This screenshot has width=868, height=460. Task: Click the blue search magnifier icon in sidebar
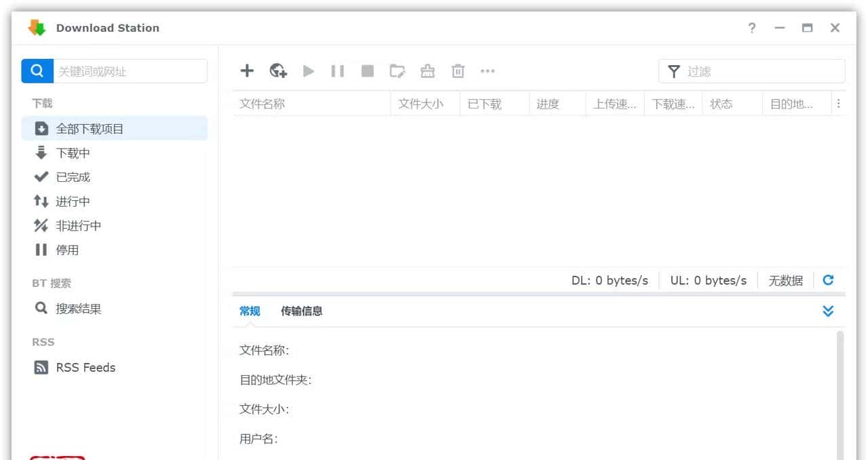click(x=36, y=71)
